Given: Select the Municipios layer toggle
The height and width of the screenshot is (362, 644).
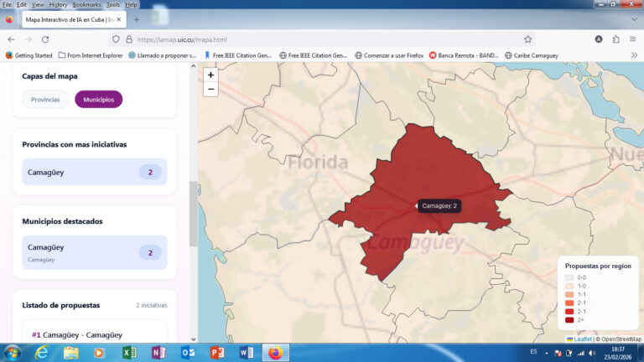Looking at the screenshot, I should 98,100.
